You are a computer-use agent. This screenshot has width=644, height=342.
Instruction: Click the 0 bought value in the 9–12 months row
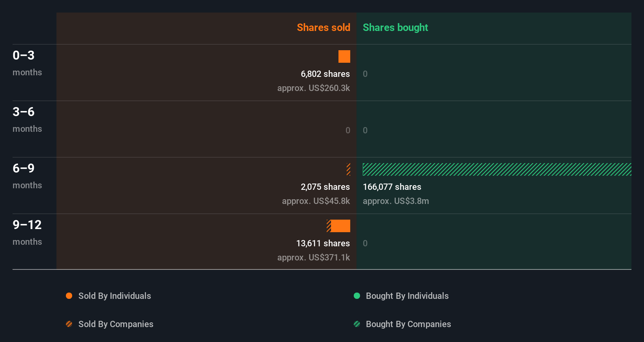(365, 244)
